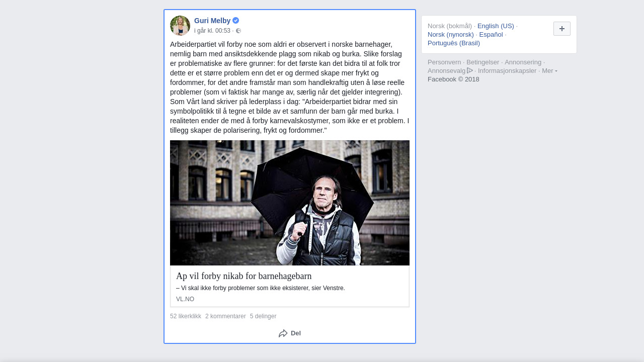The image size is (644, 362).
Task: Switch language to Português (Brasil)
Action: click(454, 43)
